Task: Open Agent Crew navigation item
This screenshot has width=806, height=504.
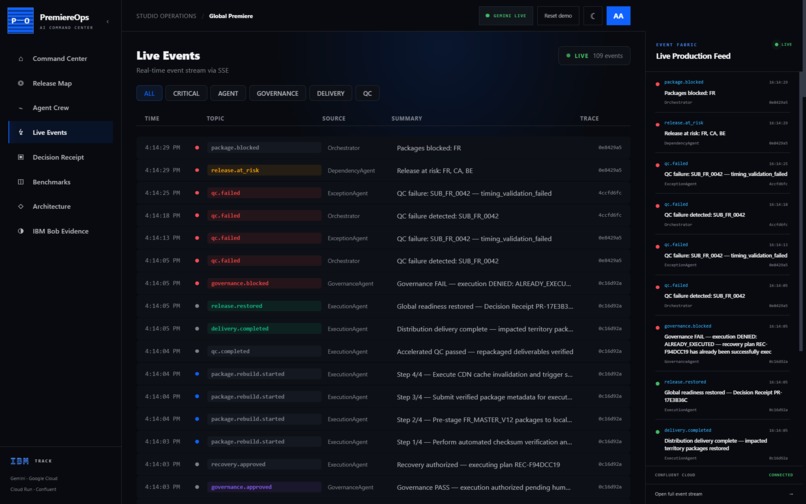Action: coord(61,108)
